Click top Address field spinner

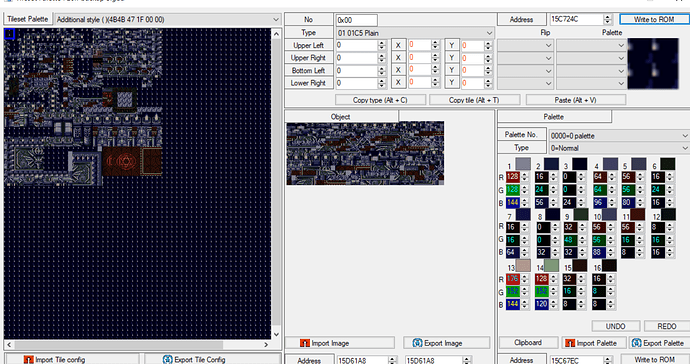tap(608, 19)
